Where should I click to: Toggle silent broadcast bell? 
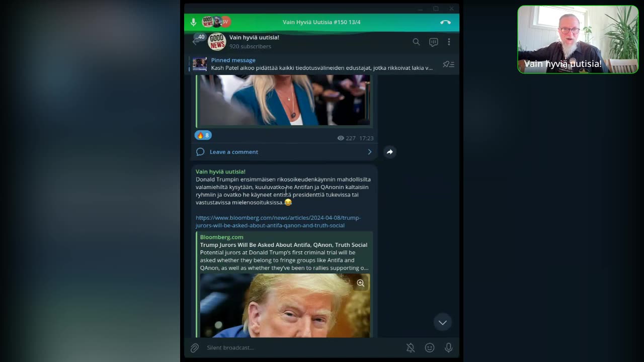411,347
